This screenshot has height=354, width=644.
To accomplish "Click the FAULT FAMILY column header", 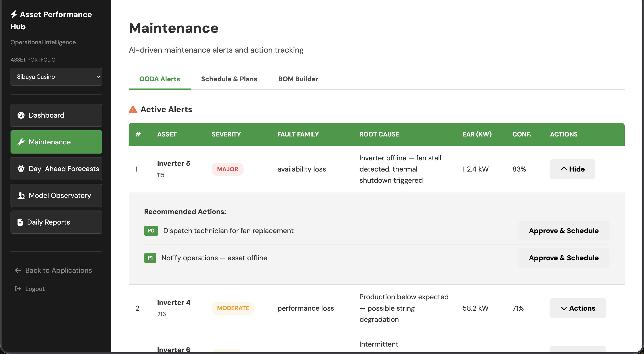I will (298, 134).
